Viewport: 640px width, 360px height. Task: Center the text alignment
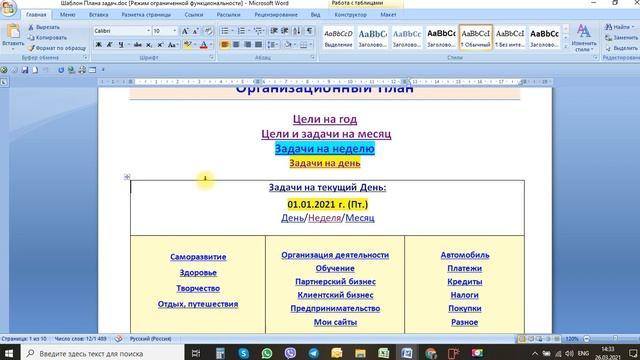(x=236, y=44)
